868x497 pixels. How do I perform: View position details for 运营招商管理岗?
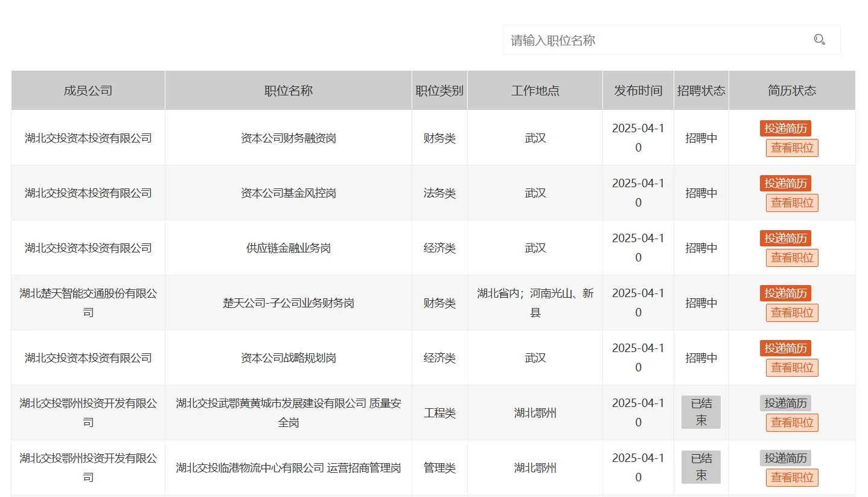(x=792, y=478)
